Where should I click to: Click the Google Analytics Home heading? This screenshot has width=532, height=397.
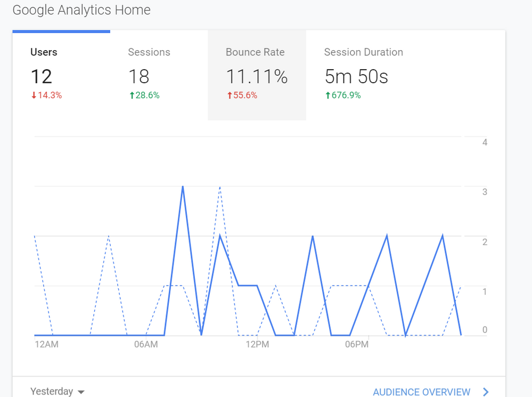point(81,10)
